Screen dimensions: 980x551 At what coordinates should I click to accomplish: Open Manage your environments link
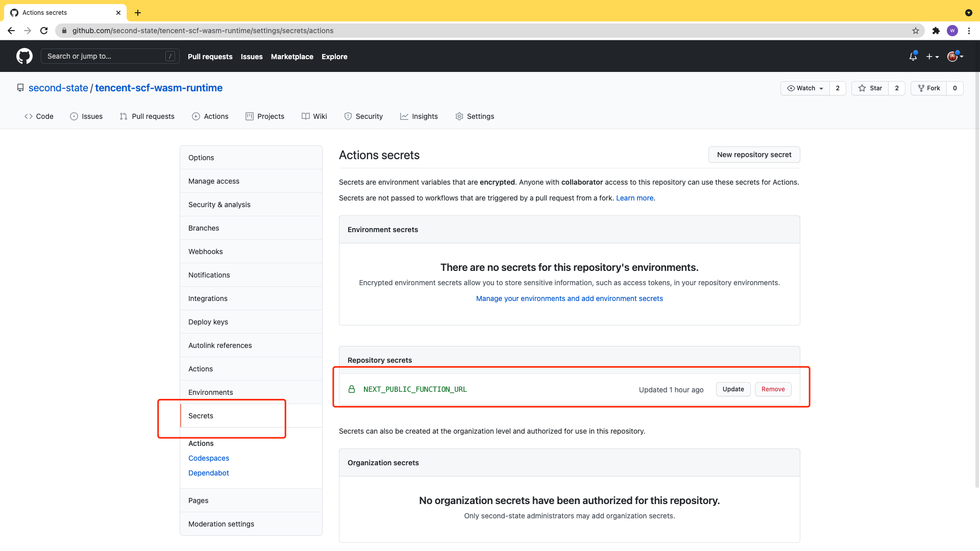(x=569, y=298)
